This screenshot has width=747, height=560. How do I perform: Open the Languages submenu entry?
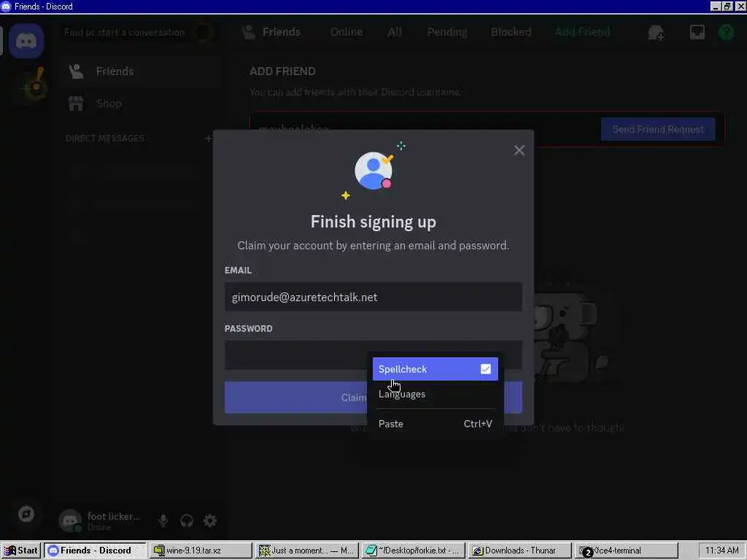click(435, 394)
